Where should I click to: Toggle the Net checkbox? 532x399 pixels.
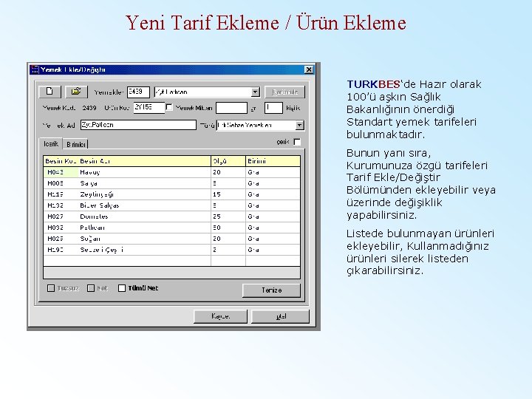point(91,288)
